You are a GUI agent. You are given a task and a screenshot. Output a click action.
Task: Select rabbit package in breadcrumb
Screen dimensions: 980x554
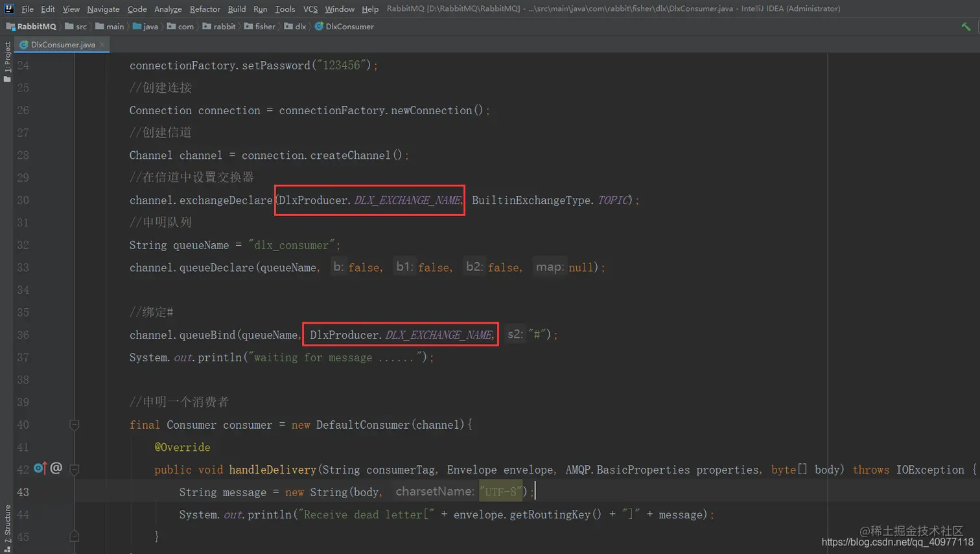pos(219,27)
